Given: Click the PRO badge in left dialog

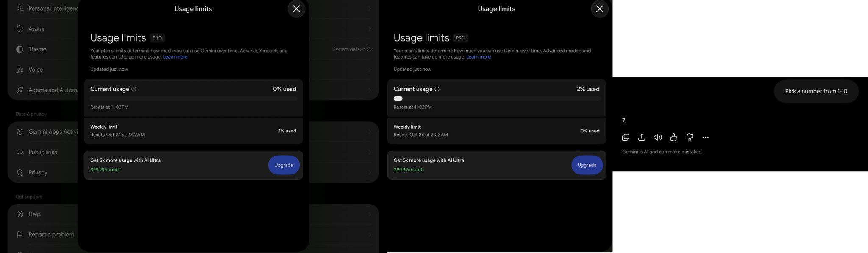Looking at the screenshot, I should click(x=157, y=38).
